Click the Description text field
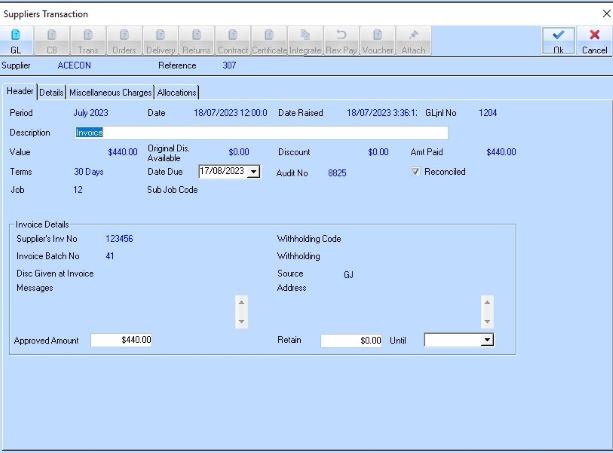613x453 pixels. (x=260, y=131)
